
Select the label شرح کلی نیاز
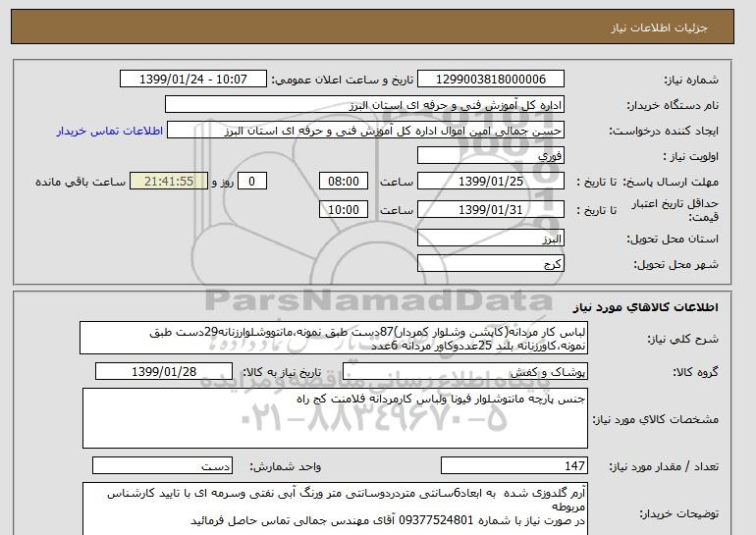point(682,339)
